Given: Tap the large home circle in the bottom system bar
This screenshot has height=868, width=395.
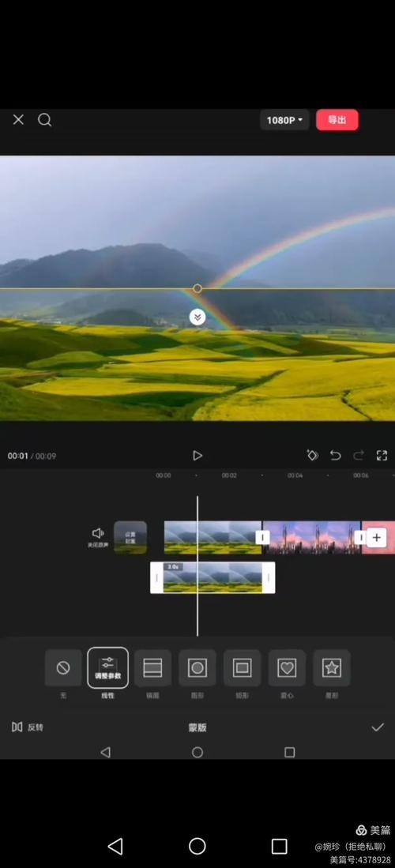Looking at the screenshot, I should (197, 846).
